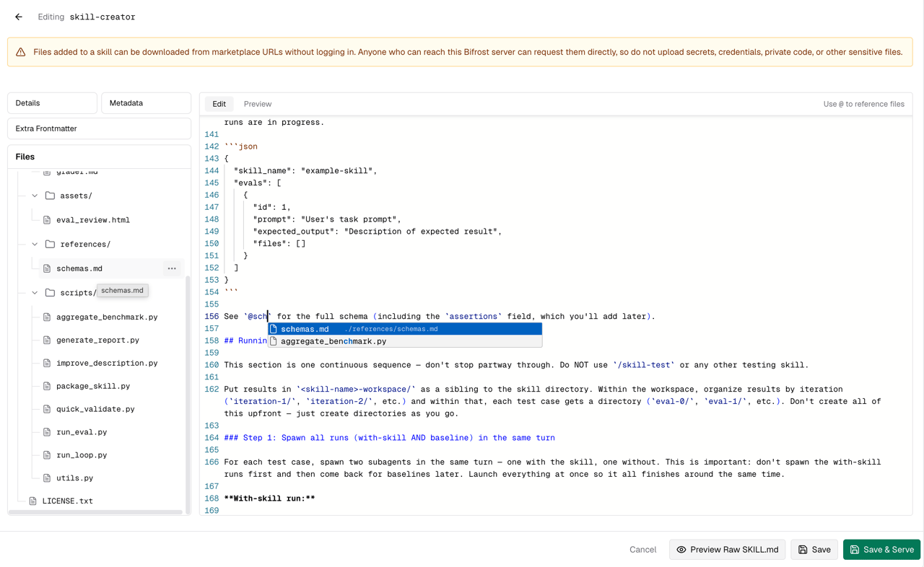Screen dimensions: 924x567
Task: Click file icon beside improve_description.py
Action: pos(47,363)
